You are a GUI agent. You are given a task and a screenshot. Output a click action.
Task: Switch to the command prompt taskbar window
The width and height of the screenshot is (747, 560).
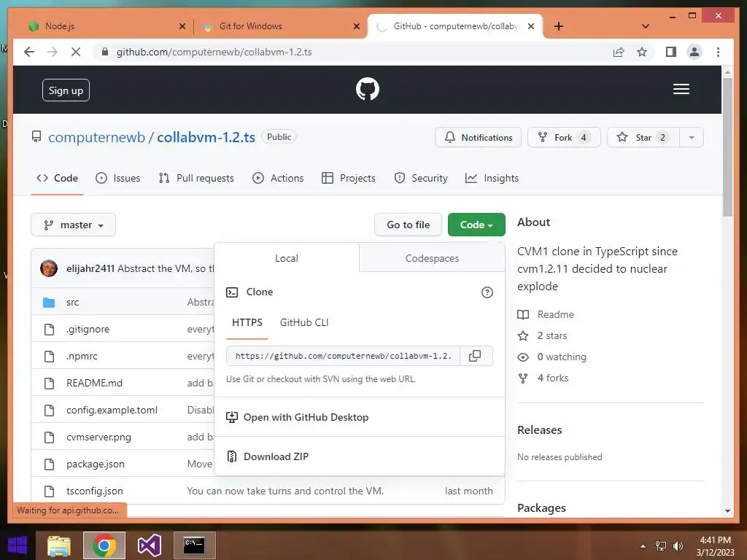click(194, 545)
